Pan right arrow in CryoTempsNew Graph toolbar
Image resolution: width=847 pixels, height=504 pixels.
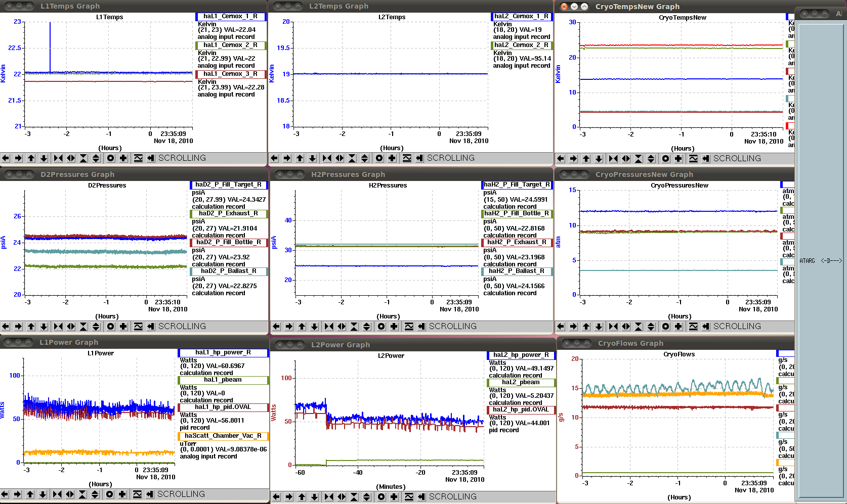point(573,159)
